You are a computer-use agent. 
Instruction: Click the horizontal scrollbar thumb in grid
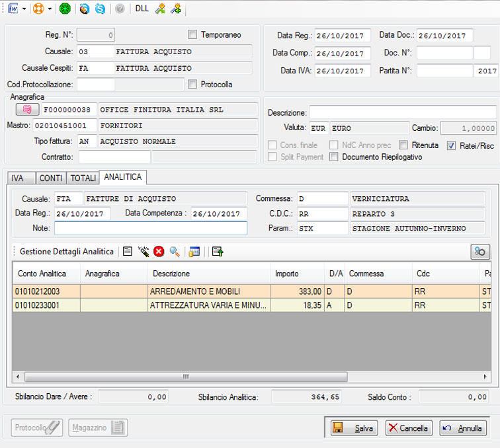[186, 377]
